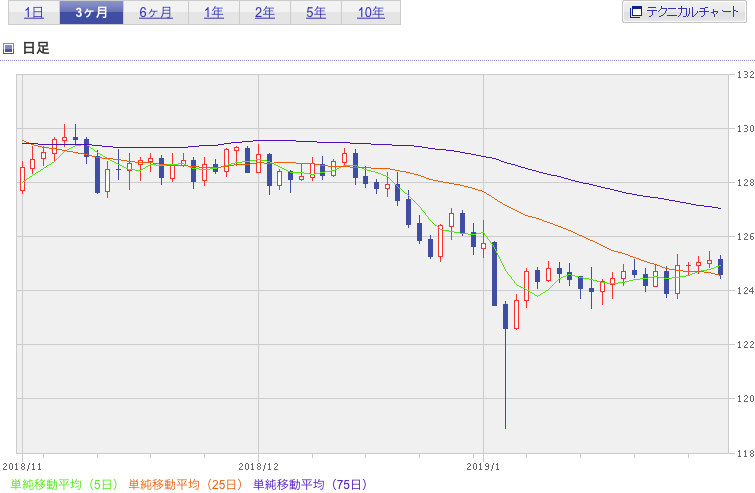This screenshot has height=493, width=755.
Task: Open the テクニカルチャート button
Action: click(684, 12)
